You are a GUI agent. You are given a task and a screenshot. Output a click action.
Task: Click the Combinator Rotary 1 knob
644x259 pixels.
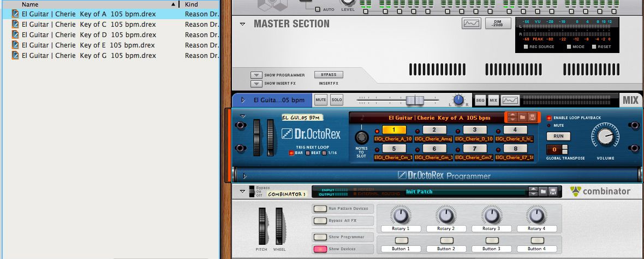pyautogui.click(x=401, y=215)
